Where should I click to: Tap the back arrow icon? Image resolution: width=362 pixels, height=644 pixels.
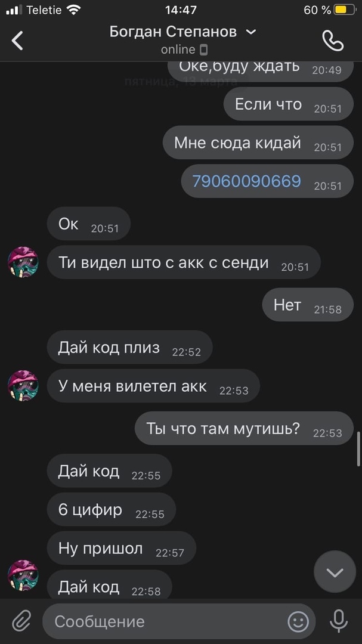(17, 41)
